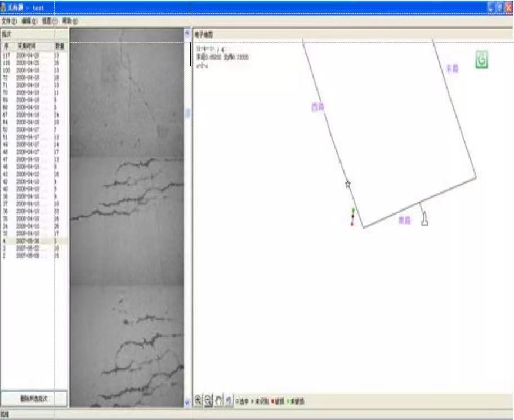Viewport: 514px width, 420px height.
Task: Click the red-green marker beside the map corner
Action: (353, 217)
